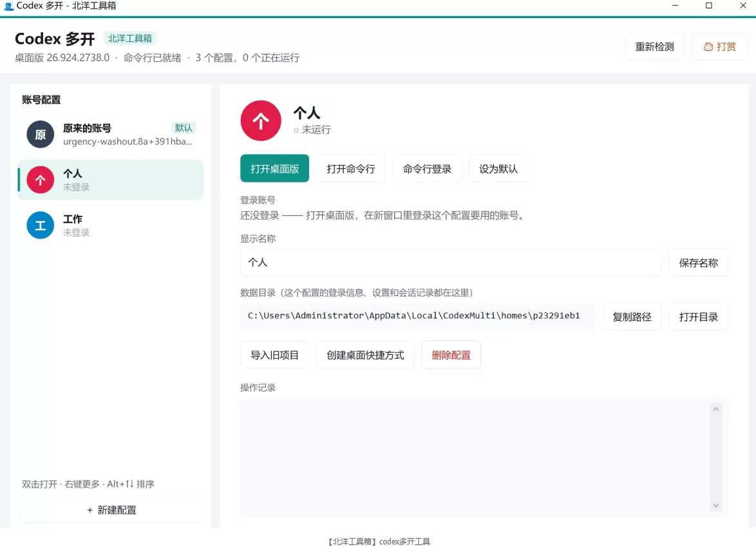
Task: Click 打开命令行 button
Action: point(351,169)
